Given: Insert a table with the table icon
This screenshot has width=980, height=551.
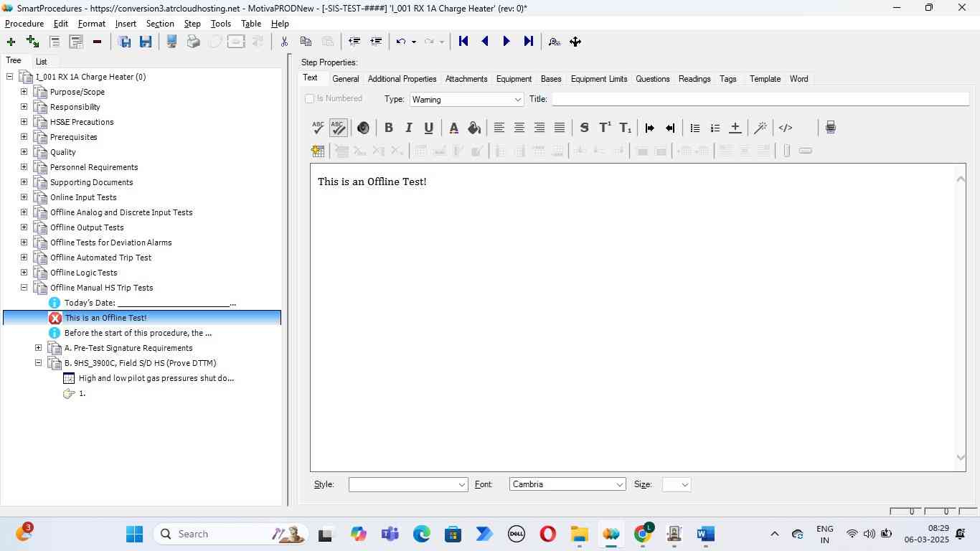Looking at the screenshot, I should 318,151.
